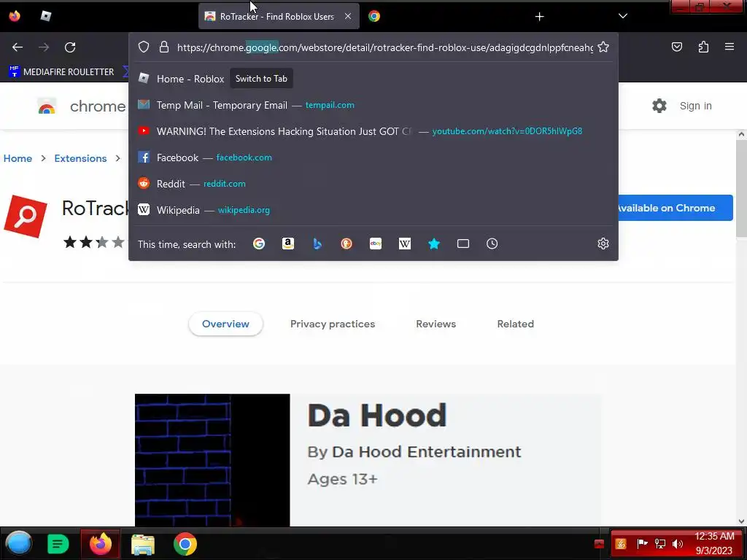The image size is (747, 560).
Task: Click the Da Hood screenshot image
Action: [x=212, y=460]
